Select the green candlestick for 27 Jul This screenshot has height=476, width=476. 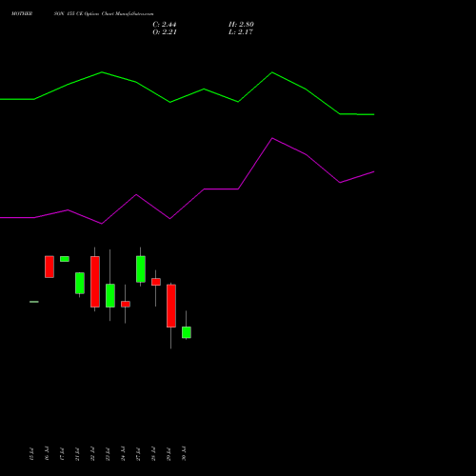[141, 269]
